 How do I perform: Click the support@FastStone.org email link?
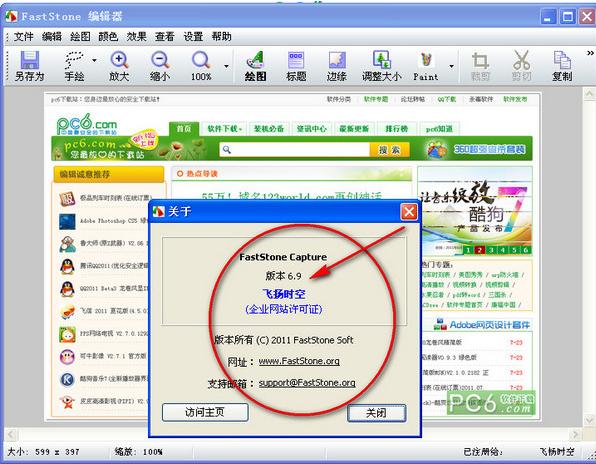[x=307, y=383]
